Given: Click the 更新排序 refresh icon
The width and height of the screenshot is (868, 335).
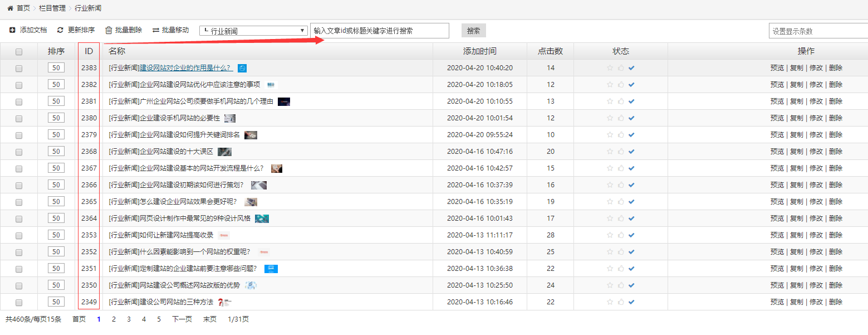Looking at the screenshot, I should click(x=60, y=30).
